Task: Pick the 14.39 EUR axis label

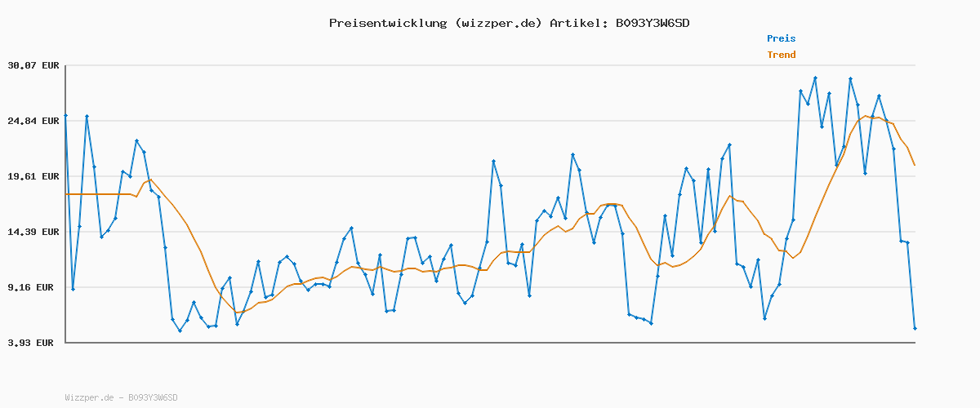Action: (33, 232)
